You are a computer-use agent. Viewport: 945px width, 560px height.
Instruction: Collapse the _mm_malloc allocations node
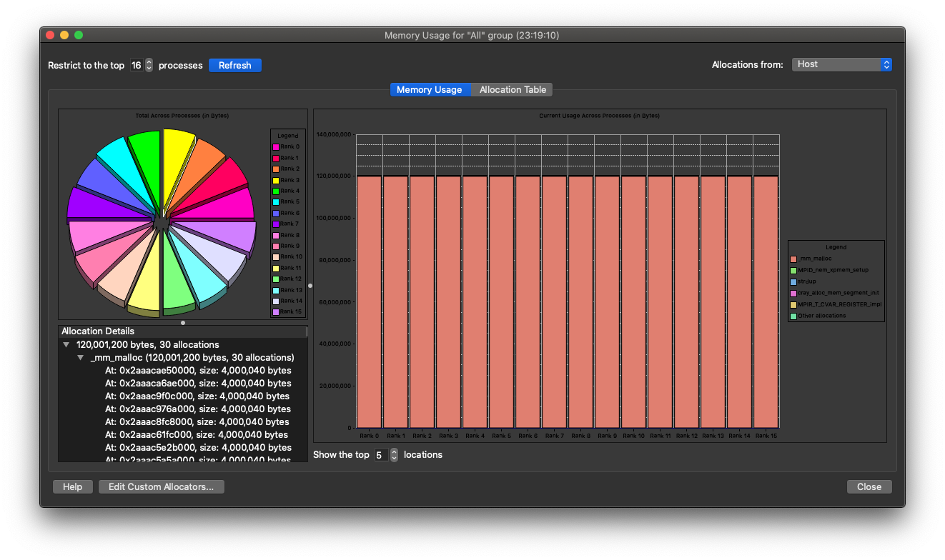(81, 357)
